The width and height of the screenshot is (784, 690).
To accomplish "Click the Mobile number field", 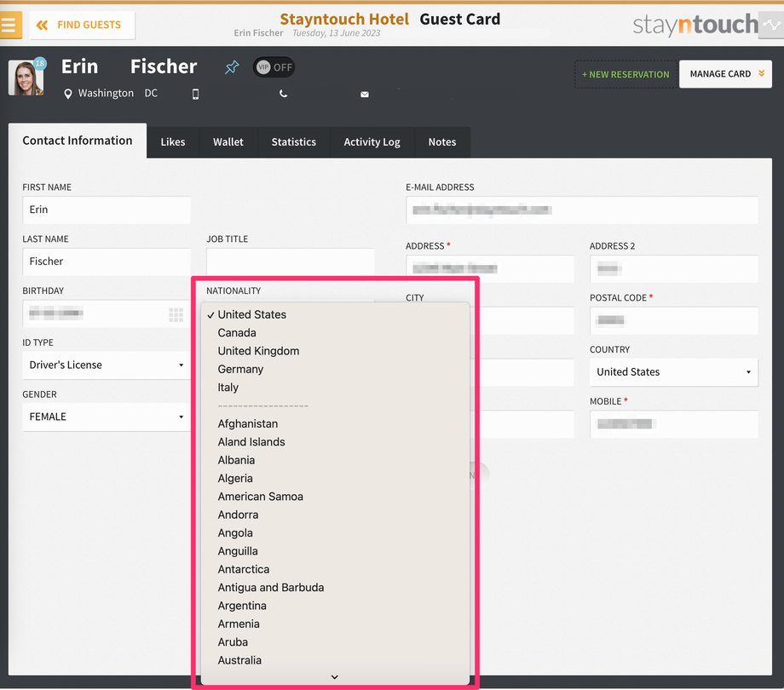I will coord(674,424).
